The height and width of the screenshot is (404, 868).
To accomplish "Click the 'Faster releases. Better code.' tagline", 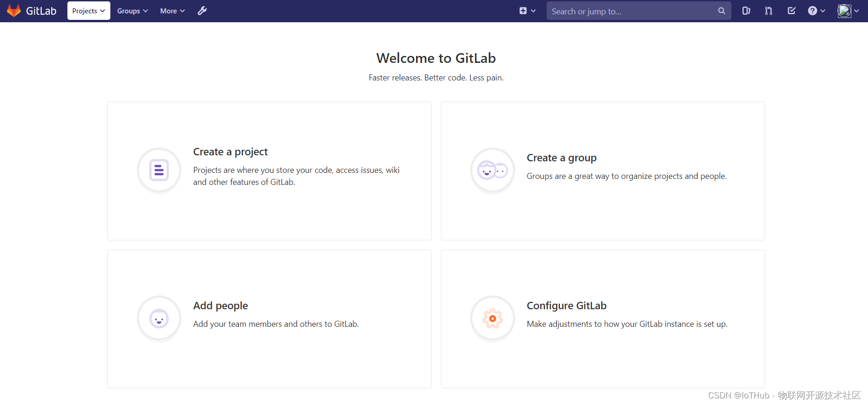I will pyautogui.click(x=436, y=78).
